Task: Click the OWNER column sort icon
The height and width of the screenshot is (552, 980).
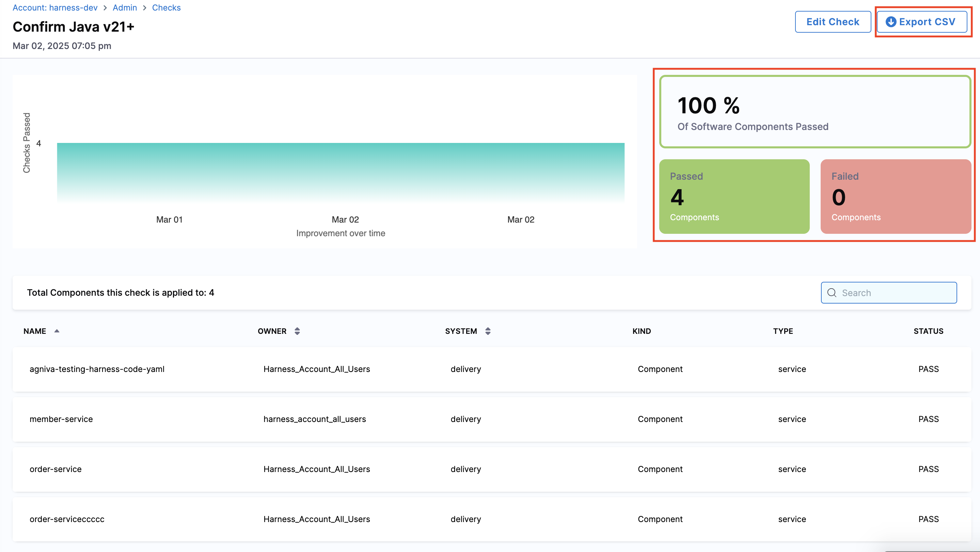Action: click(x=297, y=331)
